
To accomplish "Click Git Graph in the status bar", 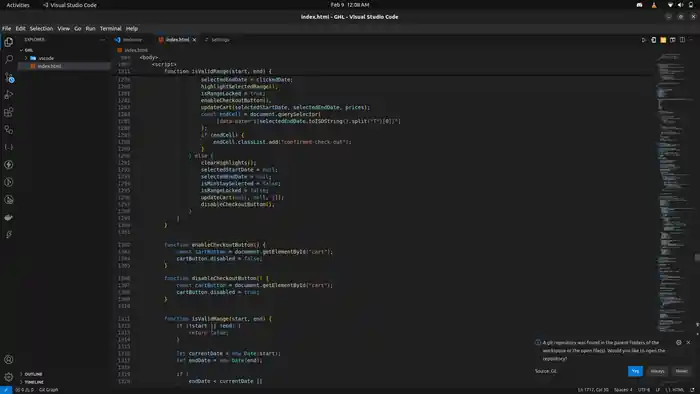I will coord(48,390).
